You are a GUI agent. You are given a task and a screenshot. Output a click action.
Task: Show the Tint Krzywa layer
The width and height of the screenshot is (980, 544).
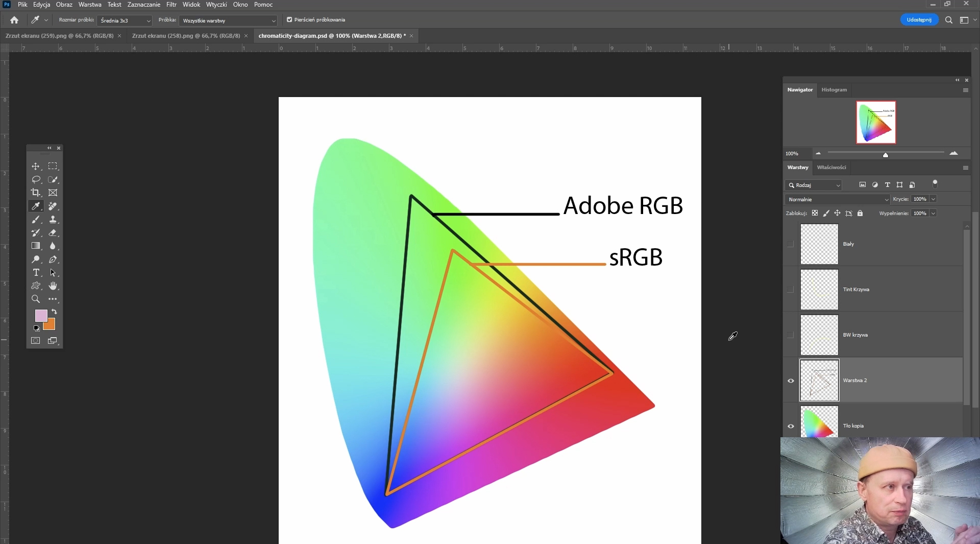(x=791, y=290)
